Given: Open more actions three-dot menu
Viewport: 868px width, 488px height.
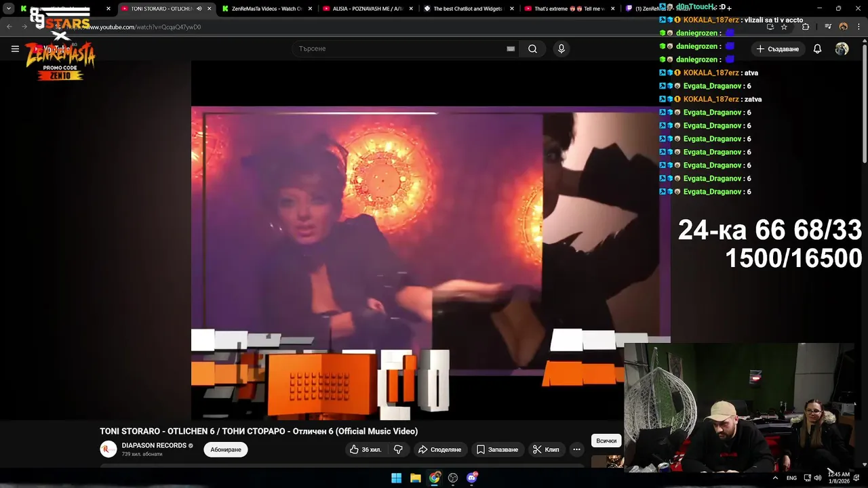Looking at the screenshot, I should coord(576,449).
